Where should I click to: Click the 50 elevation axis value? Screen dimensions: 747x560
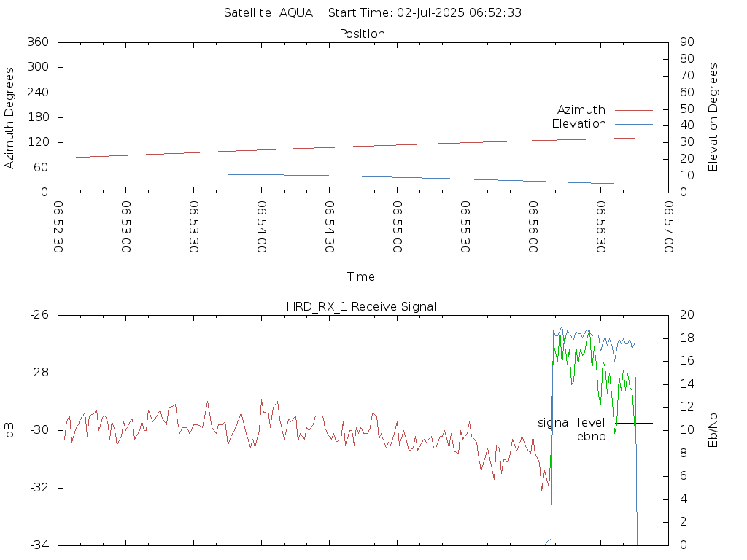(687, 109)
